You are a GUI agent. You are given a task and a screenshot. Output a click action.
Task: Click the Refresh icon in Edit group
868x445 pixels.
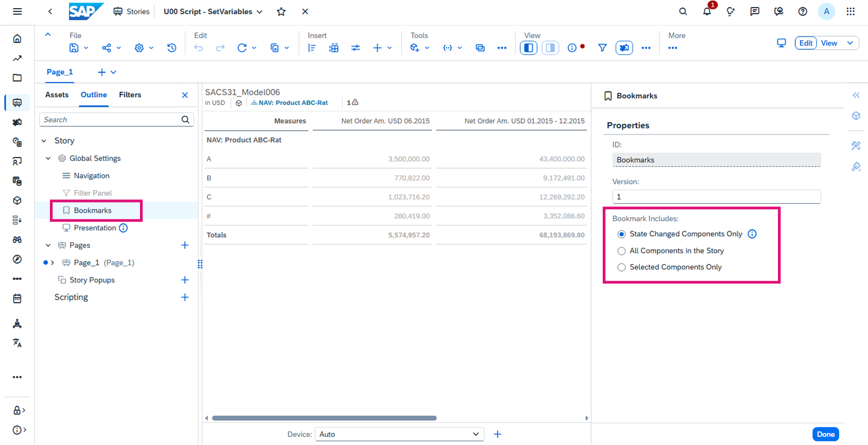click(242, 48)
